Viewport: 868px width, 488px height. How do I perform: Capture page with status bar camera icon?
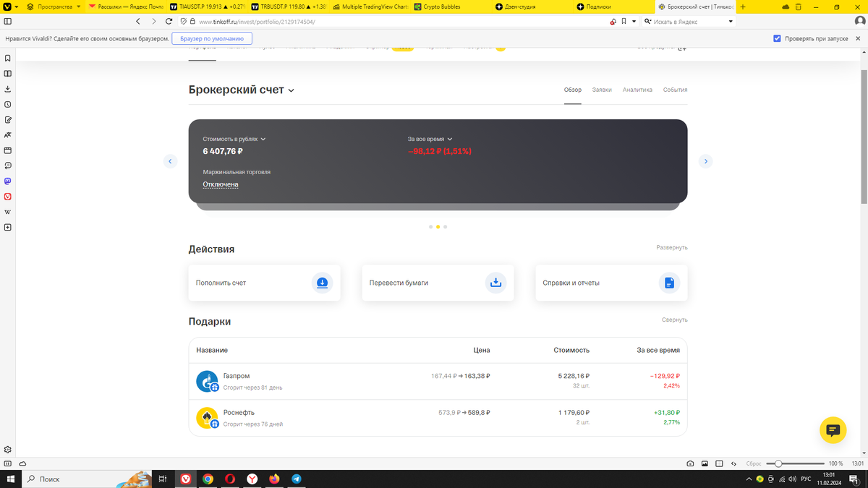tap(690, 463)
